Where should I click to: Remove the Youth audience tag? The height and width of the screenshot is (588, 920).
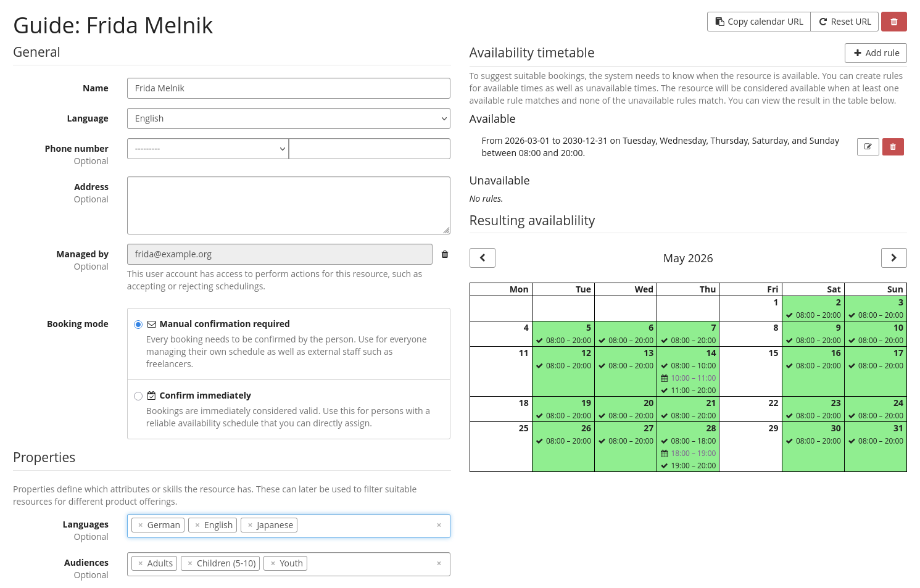point(273,563)
